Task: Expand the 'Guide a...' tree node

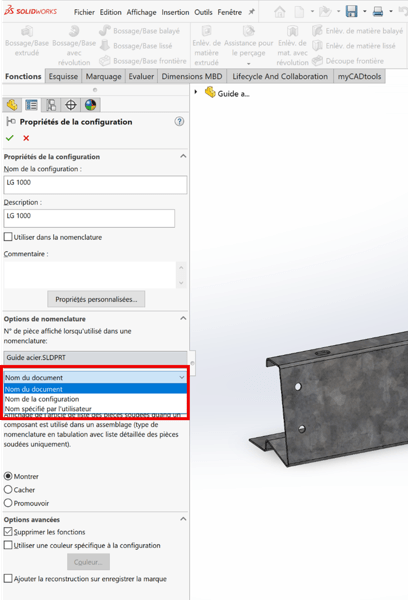Action: click(x=196, y=92)
